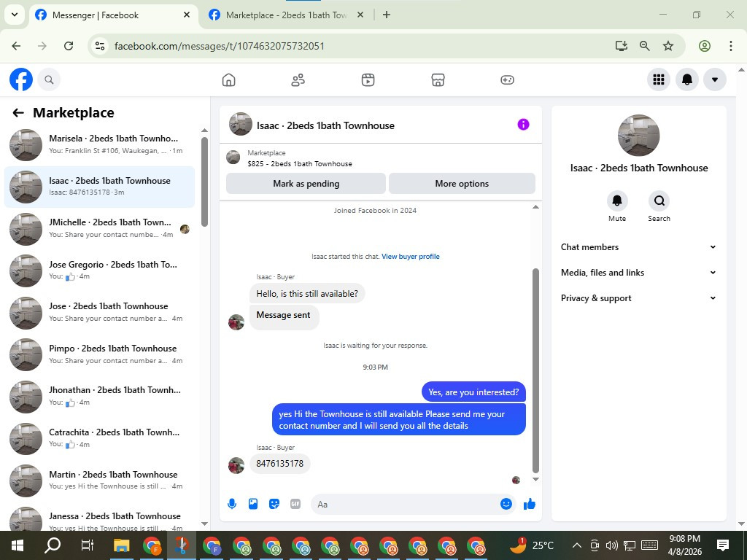Open conversation info purple icon
The image size is (747, 560).
(523, 125)
